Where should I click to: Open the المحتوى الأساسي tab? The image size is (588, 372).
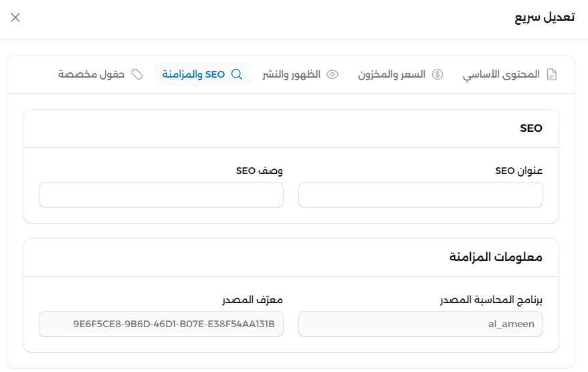coord(510,74)
